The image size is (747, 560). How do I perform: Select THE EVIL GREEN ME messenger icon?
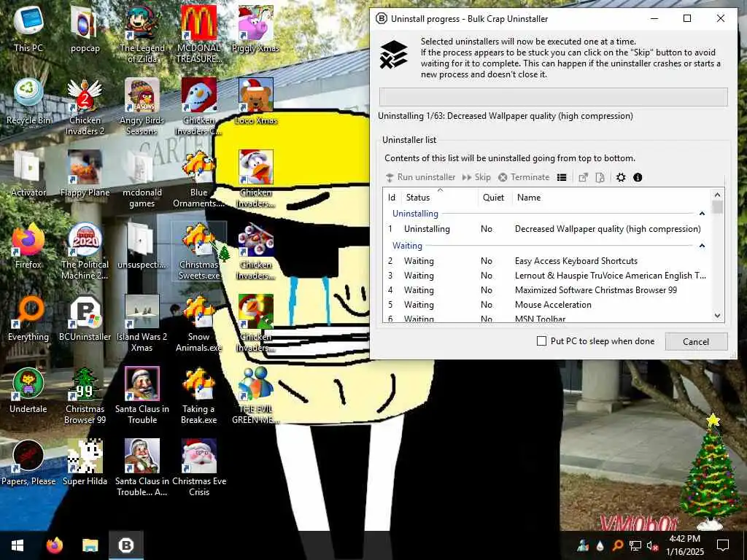click(255, 396)
